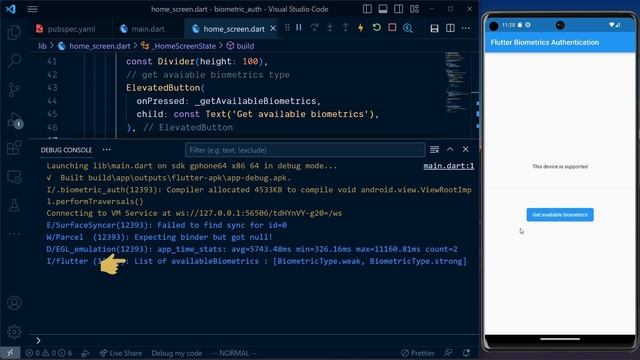The height and width of the screenshot is (360, 640).
Task: Show errors and warnings in status bar
Action: [49, 353]
